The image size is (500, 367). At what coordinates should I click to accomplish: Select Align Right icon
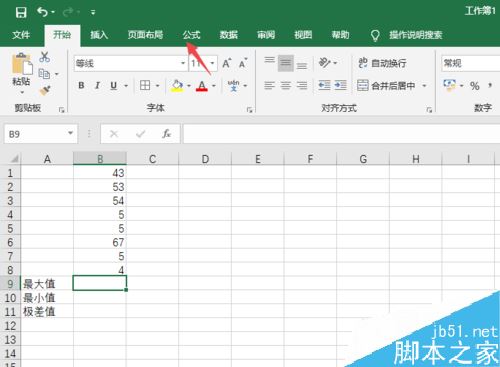pos(302,86)
